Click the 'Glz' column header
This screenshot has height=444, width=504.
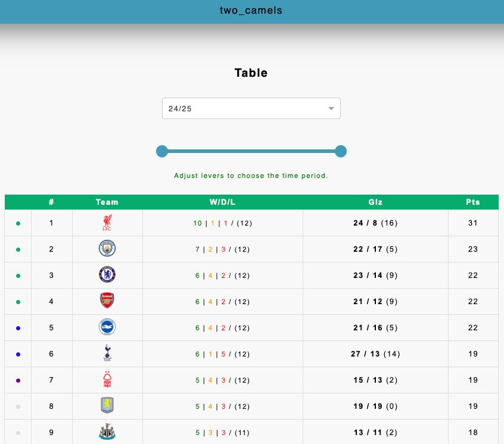[x=375, y=202]
